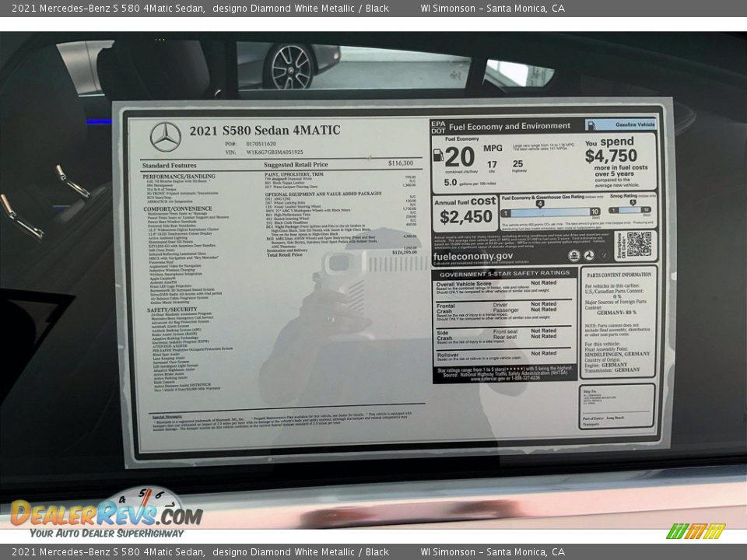Click 'Side Crash' row label
Image resolution: width=747 pixels, height=560 pixels.
click(x=444, y=335)
